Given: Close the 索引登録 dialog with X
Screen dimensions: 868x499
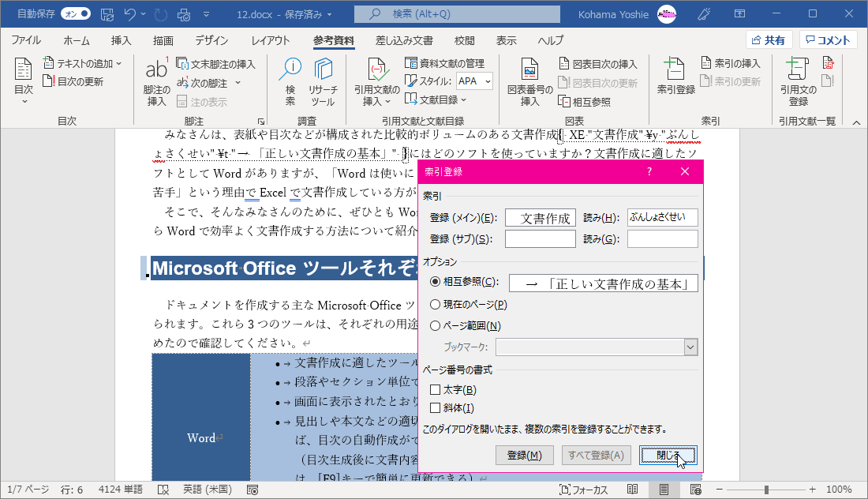Looking at the screenshot, I should (x=685, y=171).
